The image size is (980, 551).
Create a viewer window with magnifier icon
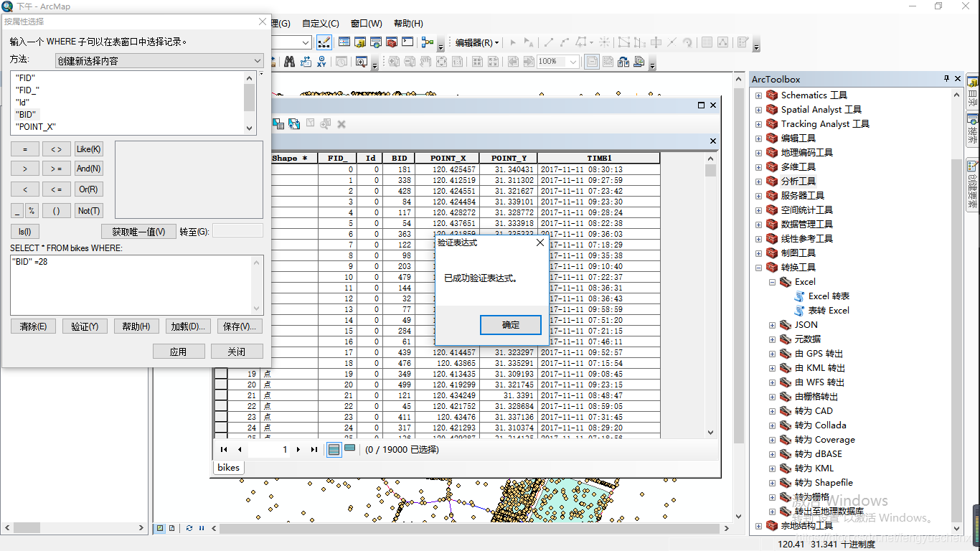point(362,62)
